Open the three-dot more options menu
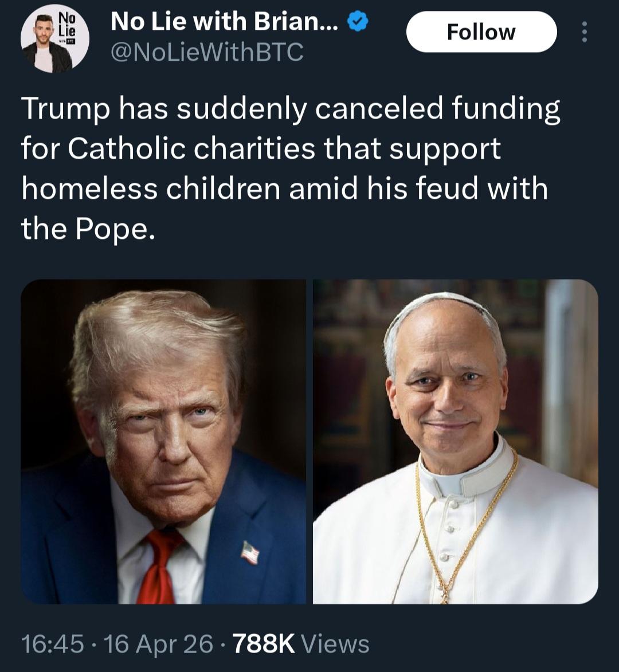The height and width of the screenshot is (672, 619). click(584, 32)
